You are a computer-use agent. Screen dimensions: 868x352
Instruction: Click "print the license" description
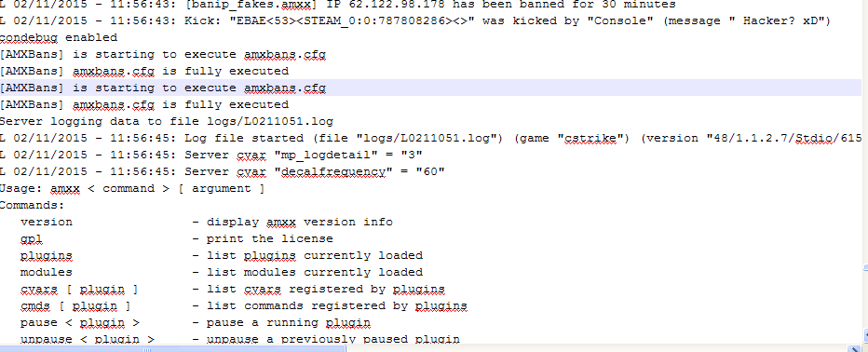[x=269, y=239]
